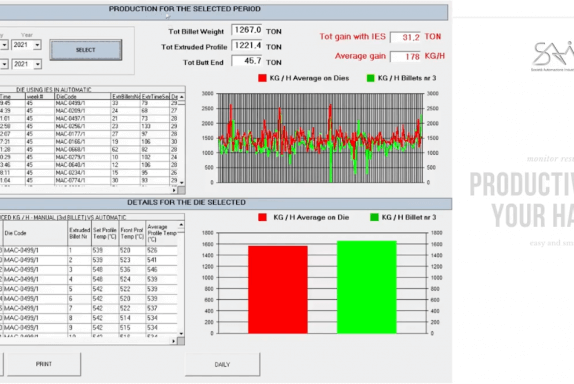Open the lower 2021 year dropdown
574x384 pixels.
(37, 64)
